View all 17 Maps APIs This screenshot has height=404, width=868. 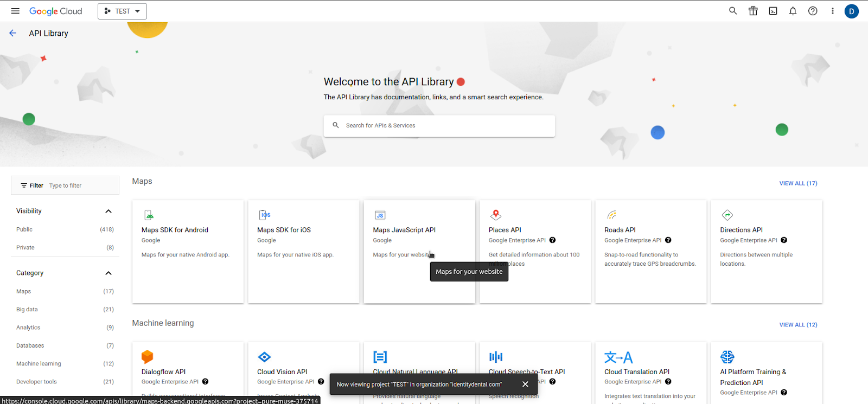click(x=798, y=183)
